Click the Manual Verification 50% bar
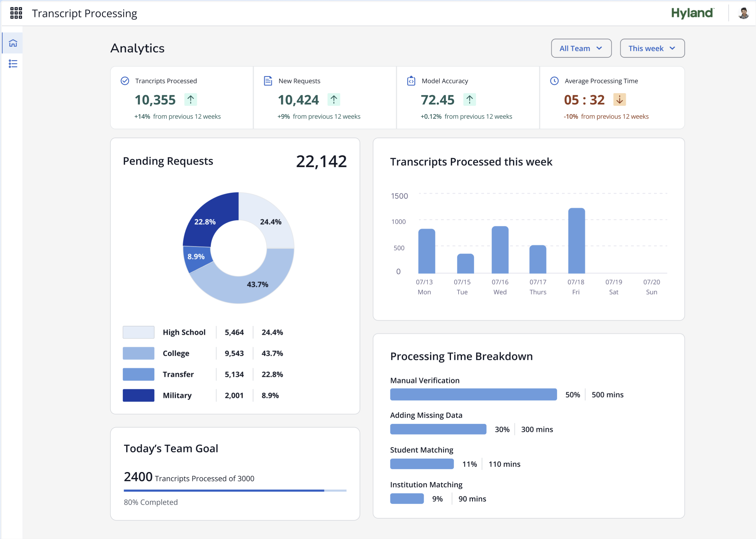756x539 pixels. [473, 395]
